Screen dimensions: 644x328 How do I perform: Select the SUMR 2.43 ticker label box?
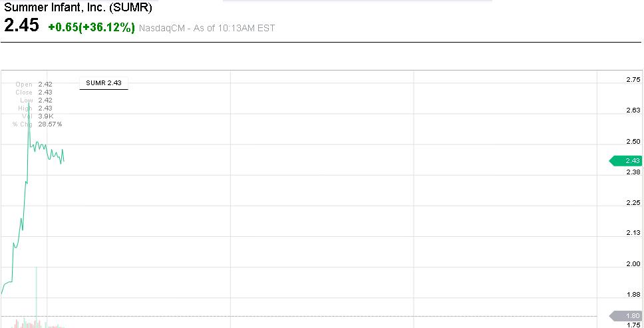tap(103, 83)
